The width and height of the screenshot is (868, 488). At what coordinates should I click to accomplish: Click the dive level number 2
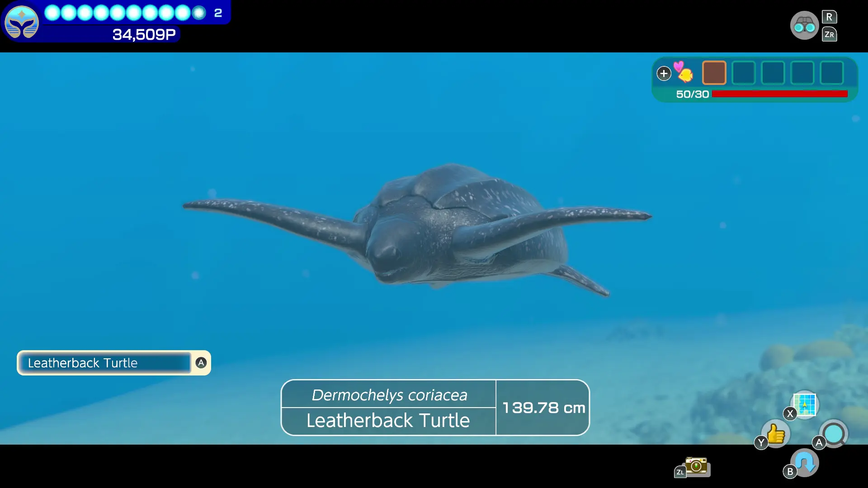point(218,13)
